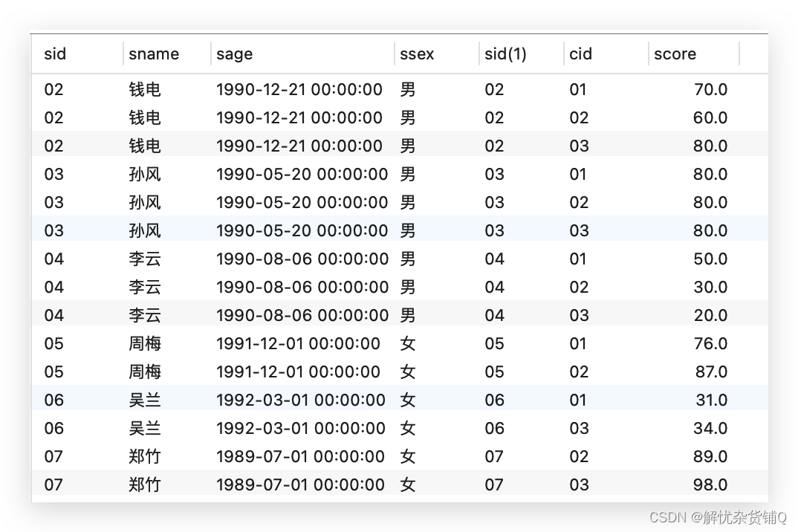798x532 pixels.
Task: Select 李云 in the row scoring 50.0
Action: click(x=145, y=259)
